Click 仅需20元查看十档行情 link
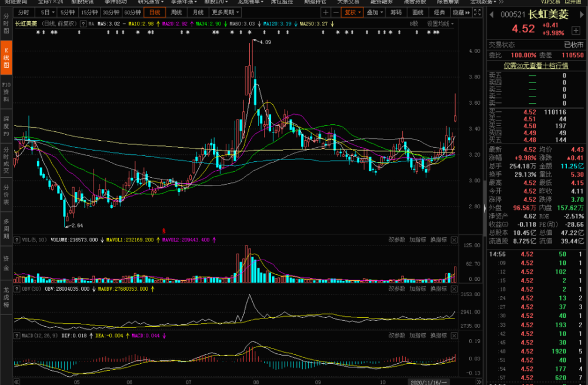This screenshot has width=588, height=385. pos(536,66)
